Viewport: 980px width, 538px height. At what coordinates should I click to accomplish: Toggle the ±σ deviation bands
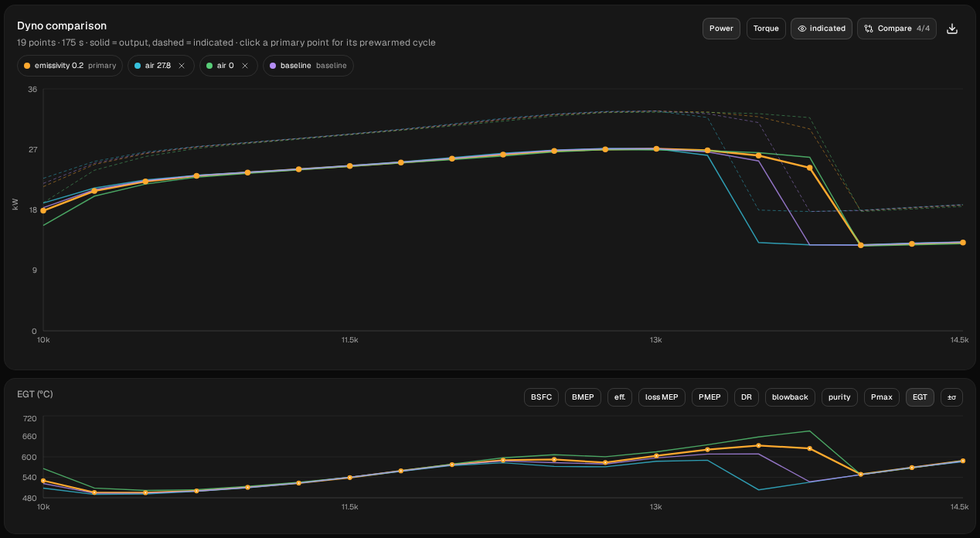(x=951, y=397)
